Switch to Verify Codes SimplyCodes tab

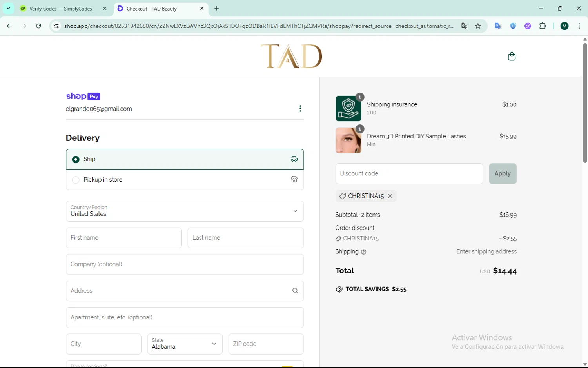click(x=61, y=9)
